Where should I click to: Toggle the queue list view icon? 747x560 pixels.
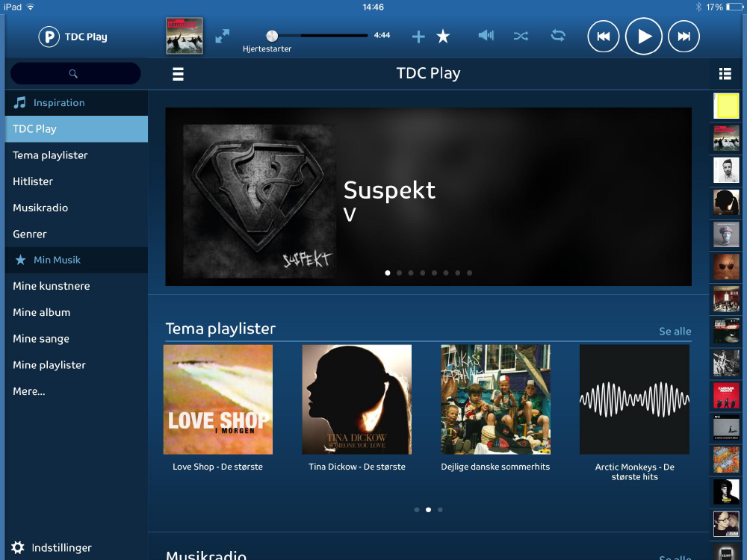725,74
